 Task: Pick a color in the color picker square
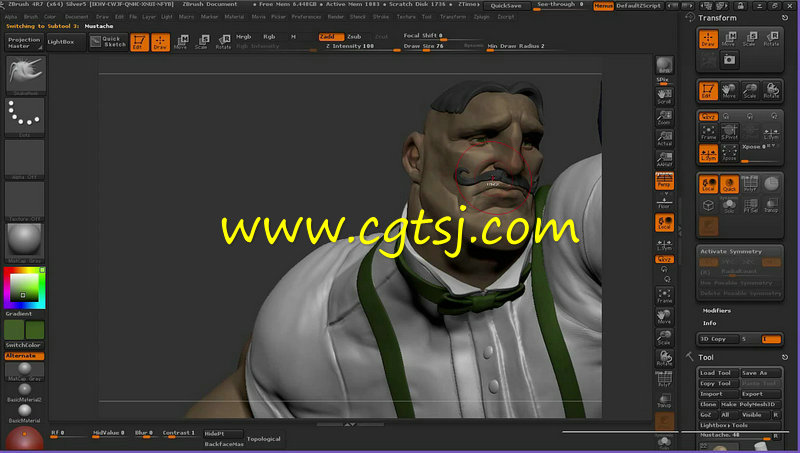[x=24, y=288]
